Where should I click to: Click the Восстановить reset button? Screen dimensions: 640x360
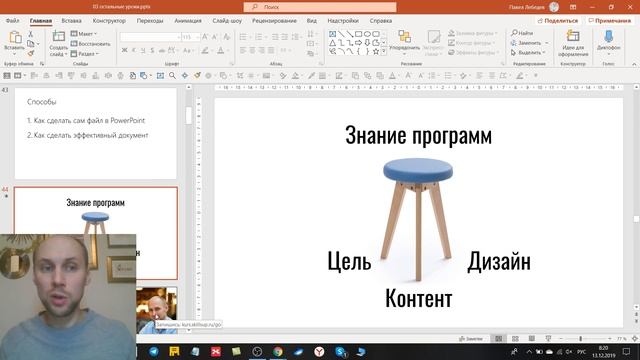(x=90, y=44)
